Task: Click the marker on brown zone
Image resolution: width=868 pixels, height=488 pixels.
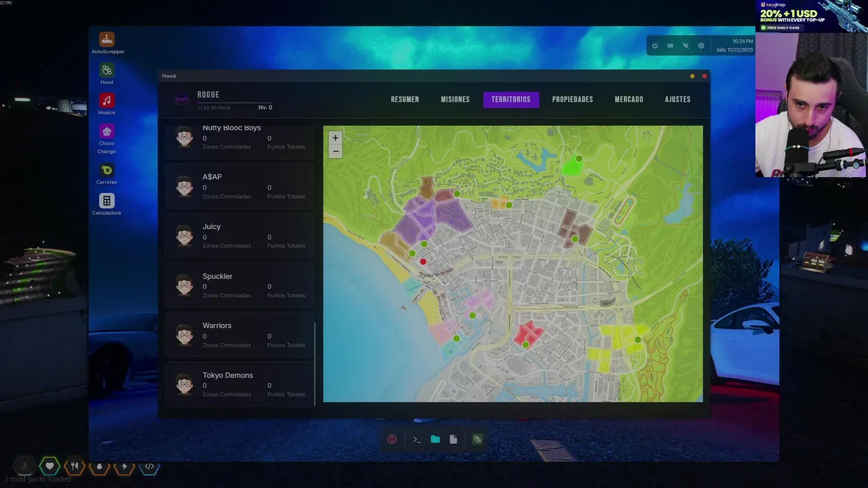Action: point(575,239)
